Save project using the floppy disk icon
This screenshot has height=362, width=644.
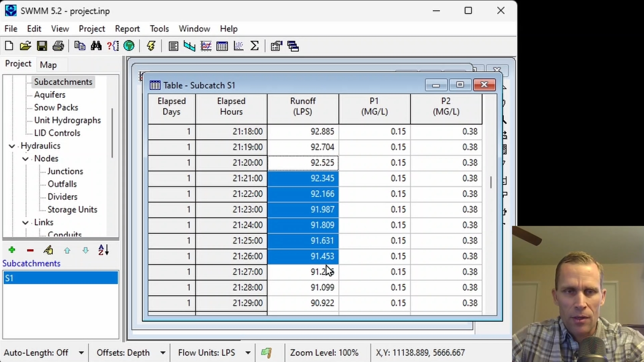(42, 46)
